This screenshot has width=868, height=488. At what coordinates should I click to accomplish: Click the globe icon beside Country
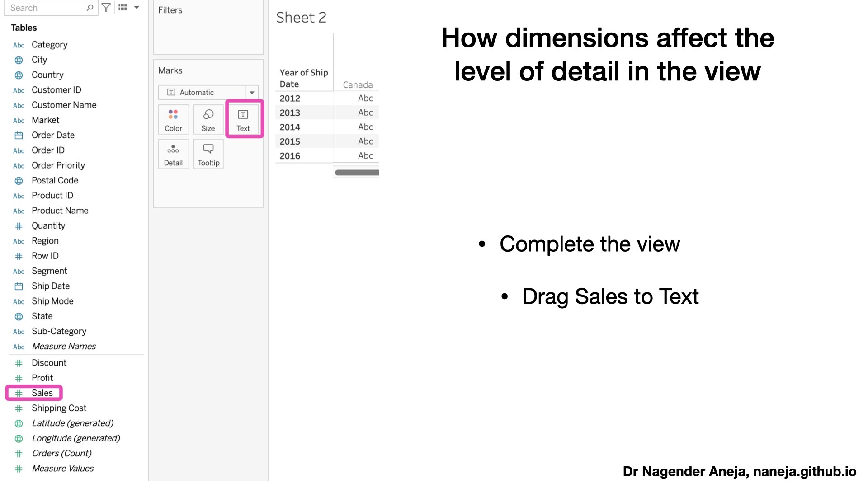coord(19,75)
